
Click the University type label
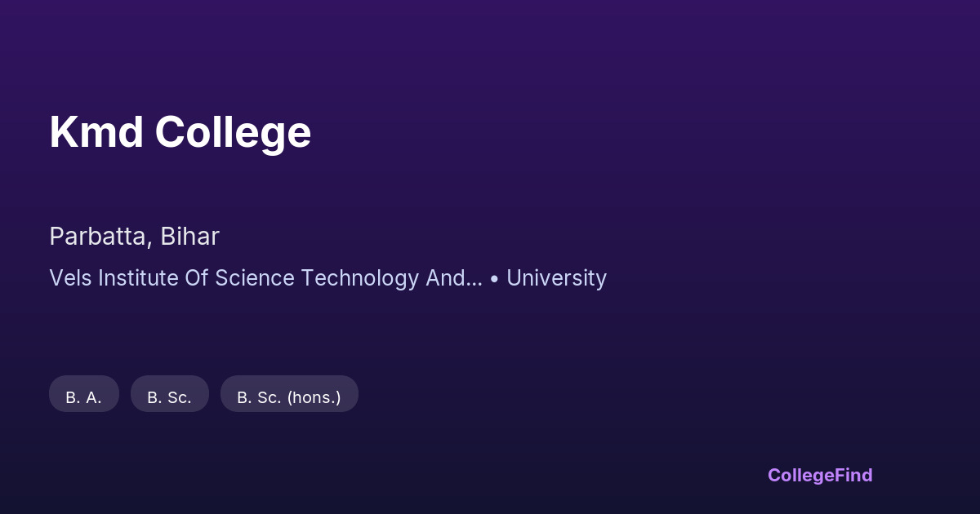pos(556,278)
